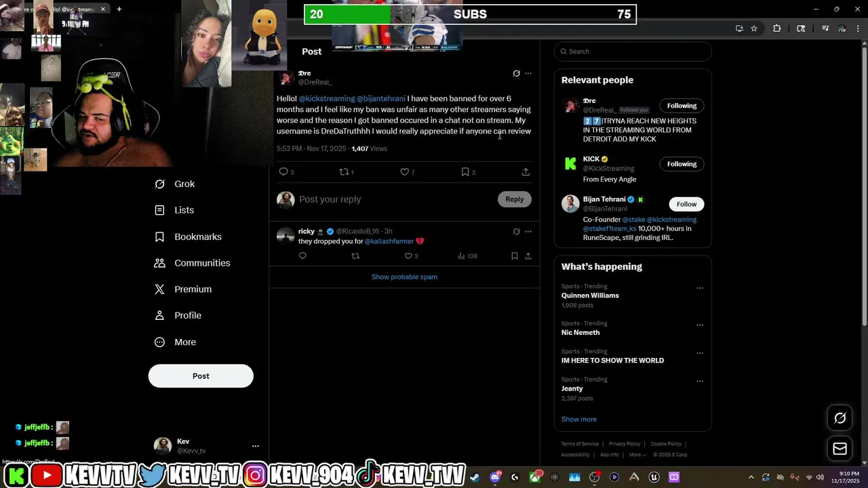Open Grok icon on ricky's comment
This screenshot has width=868, height=488.
[x=516, y=232]
